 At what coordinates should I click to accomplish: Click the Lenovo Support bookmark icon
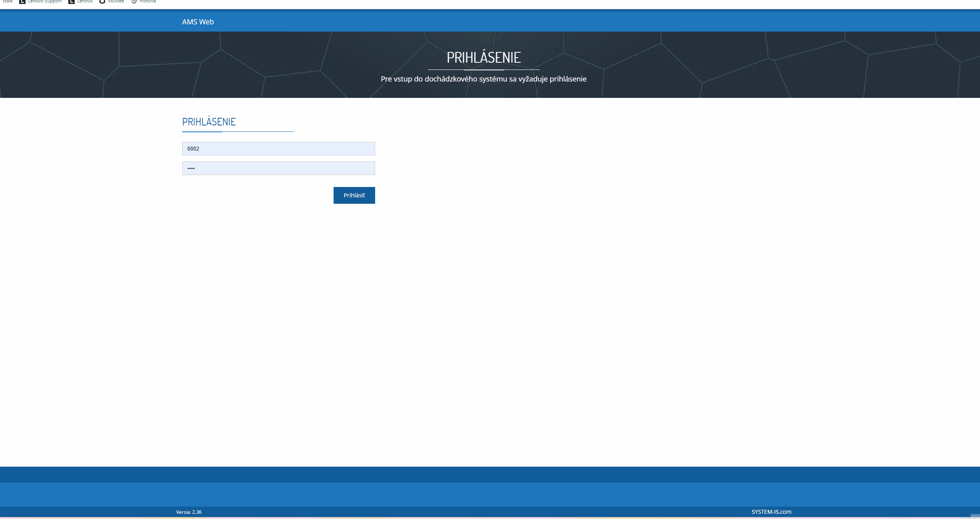[x=22, y=2]
